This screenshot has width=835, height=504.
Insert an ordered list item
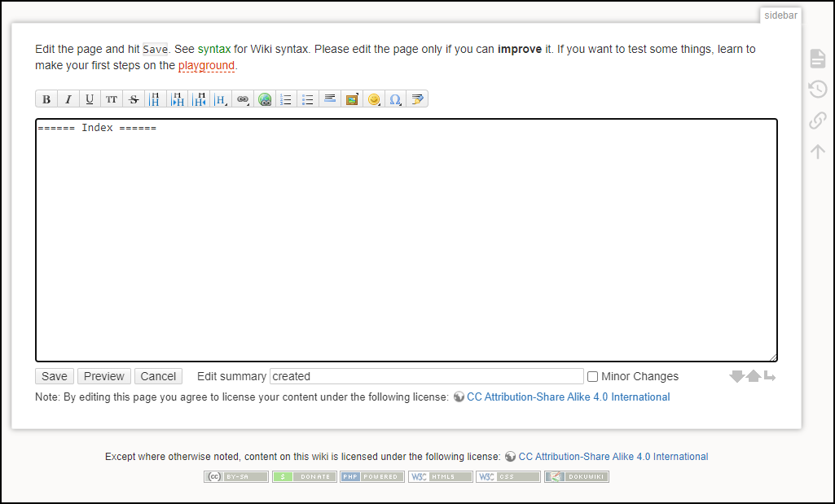tap(287, 99)
